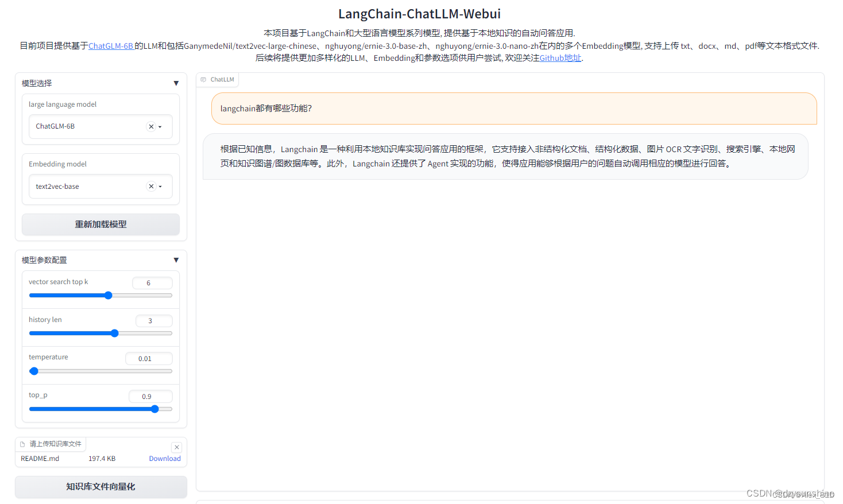This screenshot has height=504, width=843.
Task: Click the 知识库文件向量化 button
Action: pyautogui.click(x=100, y=487)
